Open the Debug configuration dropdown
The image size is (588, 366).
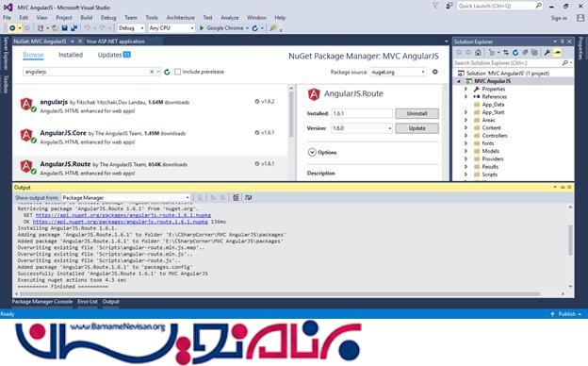pos(141,28)
